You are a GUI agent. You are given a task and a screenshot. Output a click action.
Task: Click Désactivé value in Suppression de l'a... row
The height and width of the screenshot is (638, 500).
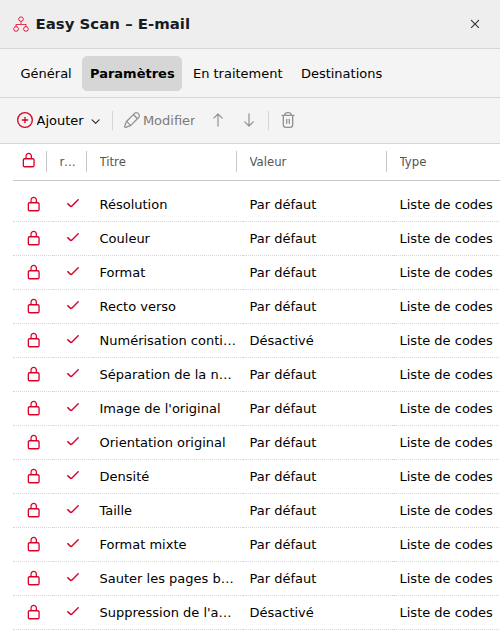tap(282, 612)
